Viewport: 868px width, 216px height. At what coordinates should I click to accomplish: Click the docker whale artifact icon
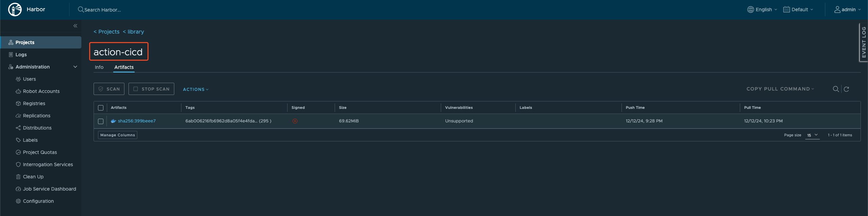point(114,121)
